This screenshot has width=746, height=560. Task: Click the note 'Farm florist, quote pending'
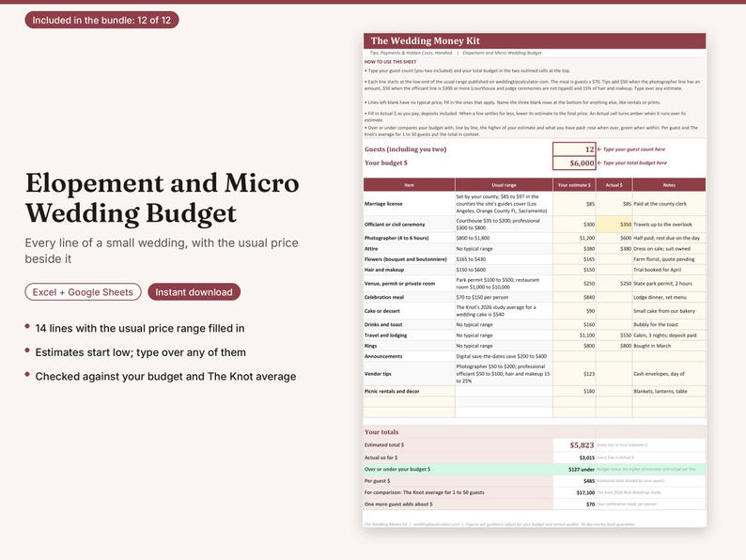pyautogui.click(x=663, y=259)
